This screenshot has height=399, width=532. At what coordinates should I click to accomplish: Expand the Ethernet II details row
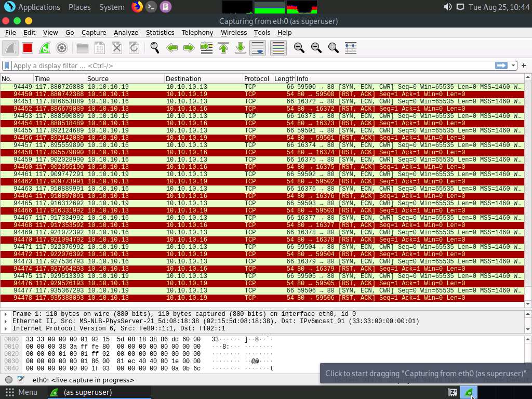click(6, 321)
